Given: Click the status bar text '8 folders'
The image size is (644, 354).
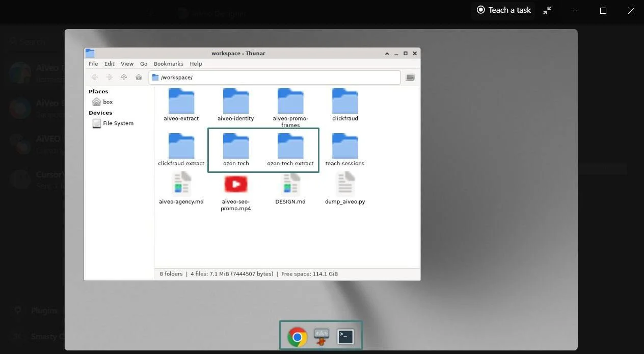Looking at the screenshot, I should (171, 274).
